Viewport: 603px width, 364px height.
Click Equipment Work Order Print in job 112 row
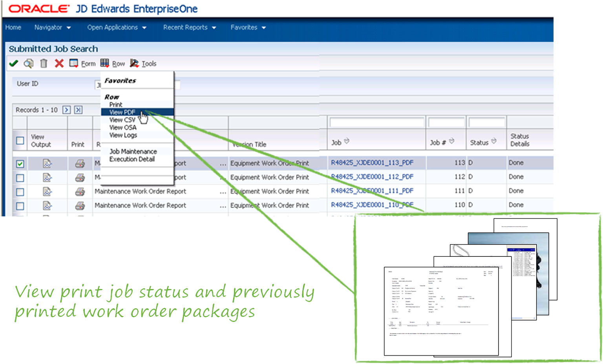coord(270,177)
